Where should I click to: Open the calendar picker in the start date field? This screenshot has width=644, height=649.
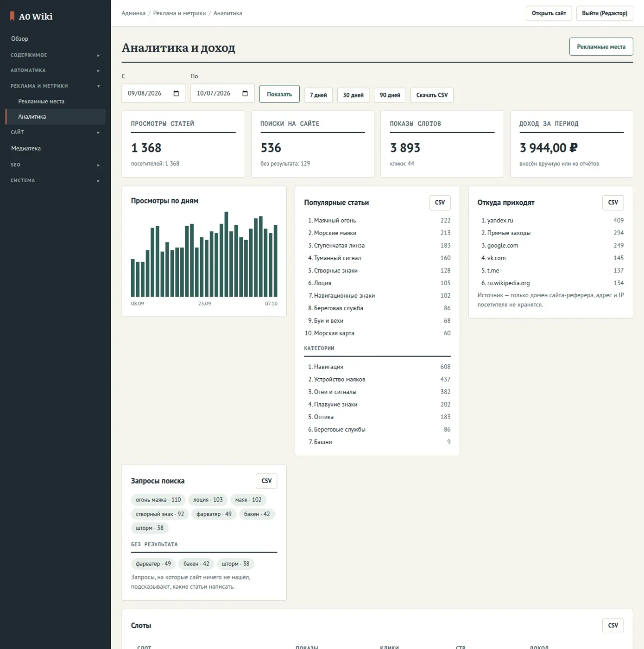176,94
